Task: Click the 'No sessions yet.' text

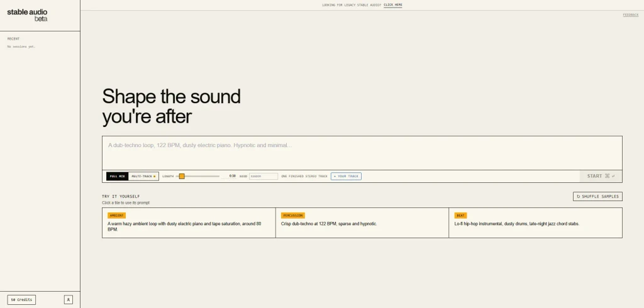Action: coord(21,47)
